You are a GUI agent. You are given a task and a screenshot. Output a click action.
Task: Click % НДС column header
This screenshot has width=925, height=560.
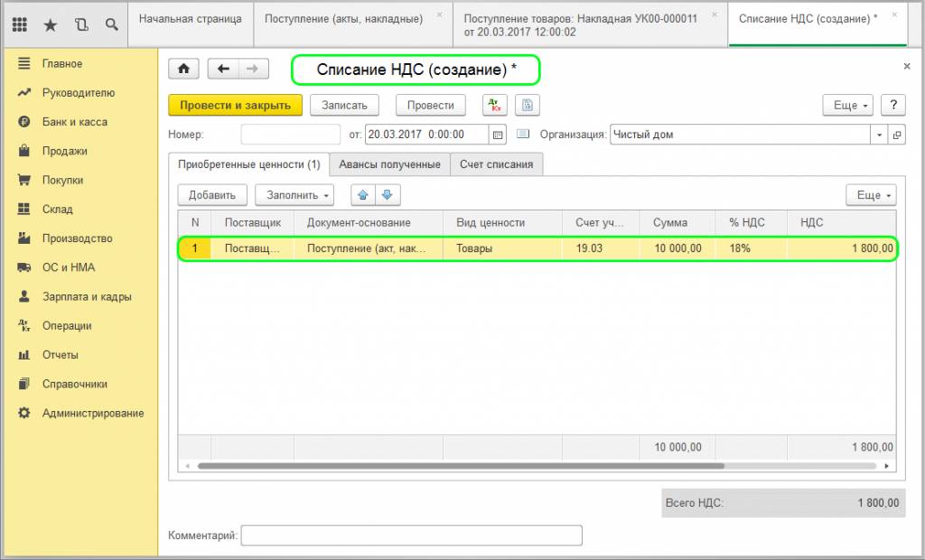tap(751, 222)
